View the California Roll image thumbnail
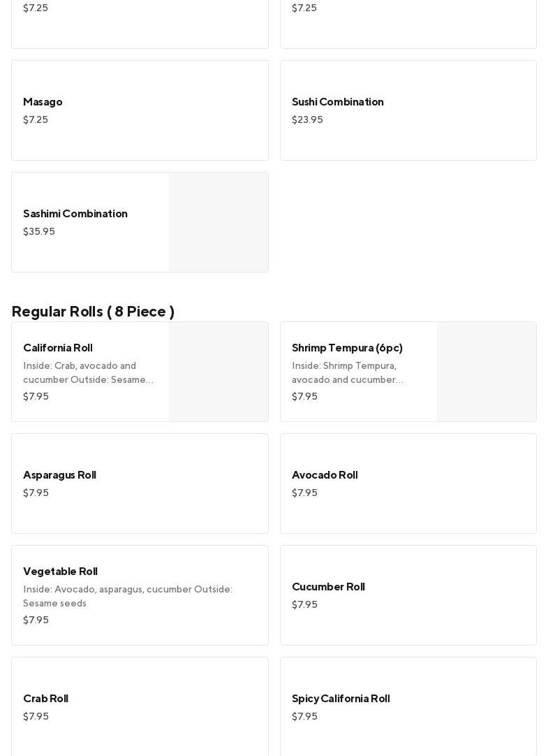Image resolution: width=548 pixels, height=756 pixels. coord(219,372)
